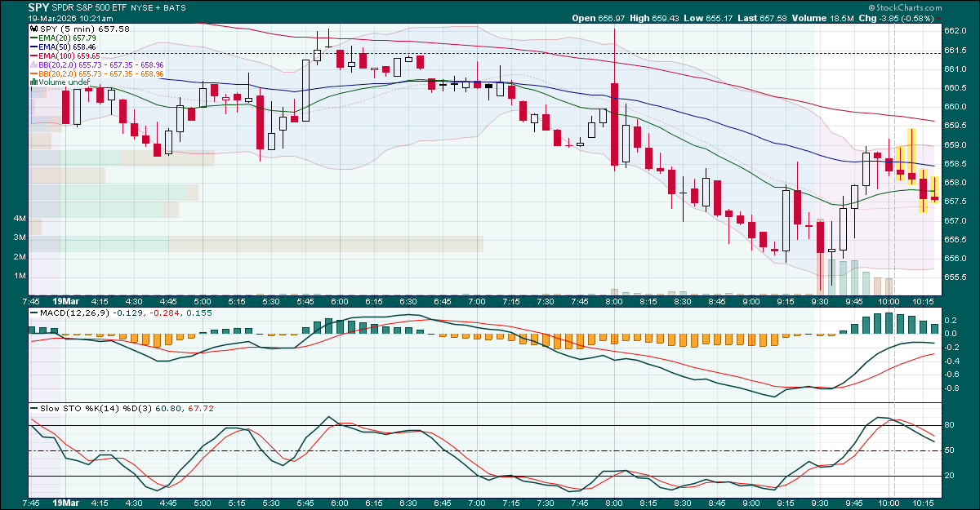Click the 19-Mar-2026 10:21am timestamp
The width and height of the screenshot is (980, 510).
tap(72, 17)
